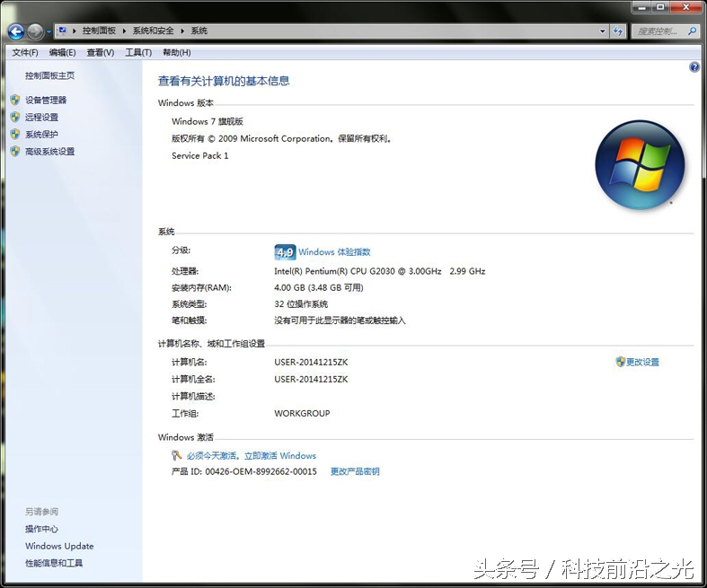
Task: Click the Forward navigation arrow
Action: (x=35, y=31)
